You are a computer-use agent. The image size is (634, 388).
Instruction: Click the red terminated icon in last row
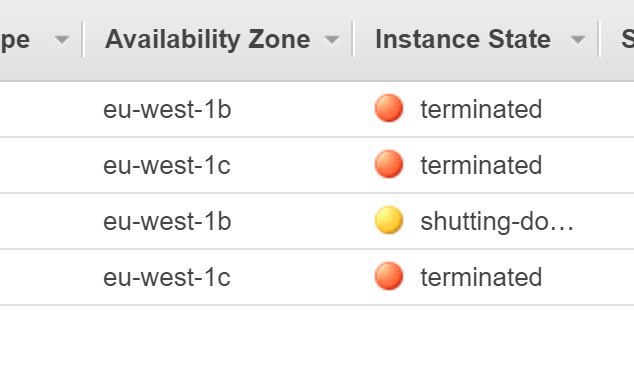pos(389,276)
